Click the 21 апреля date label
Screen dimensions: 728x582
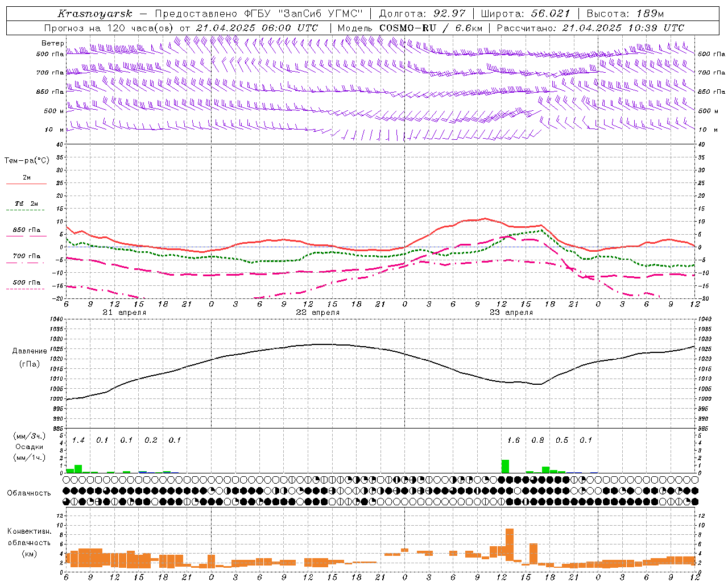[124, 313]
